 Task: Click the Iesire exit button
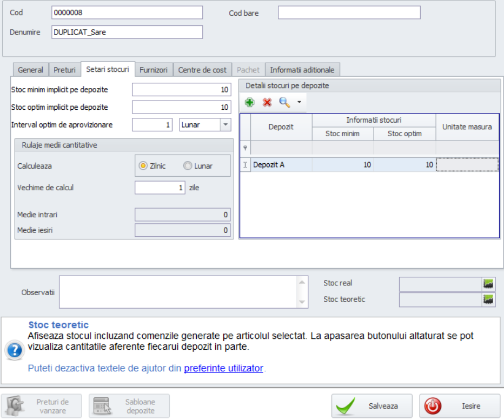459,406
